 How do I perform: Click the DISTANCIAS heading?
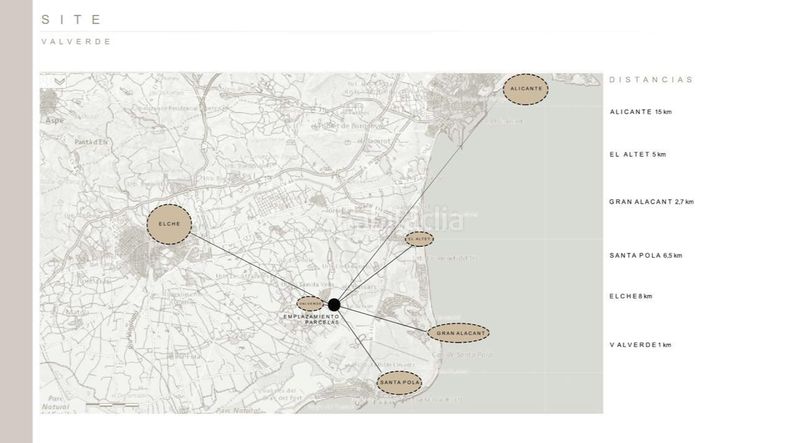click(x=651, y=80)
